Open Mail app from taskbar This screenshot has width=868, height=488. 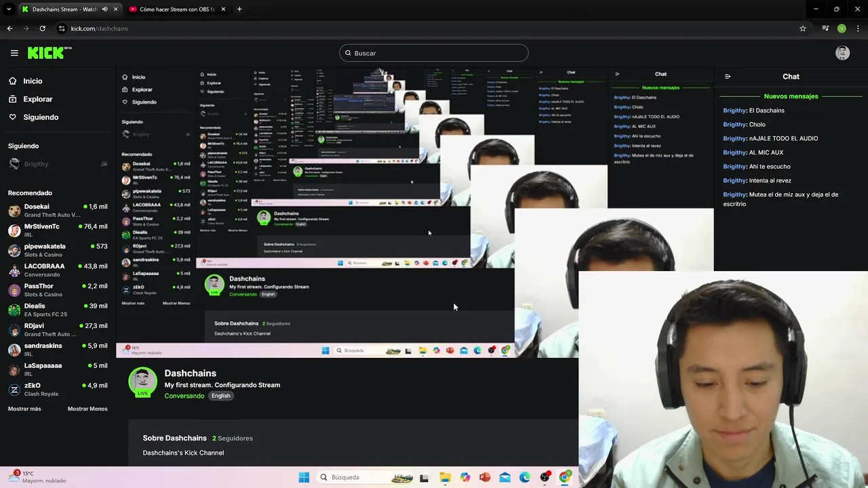505,477
